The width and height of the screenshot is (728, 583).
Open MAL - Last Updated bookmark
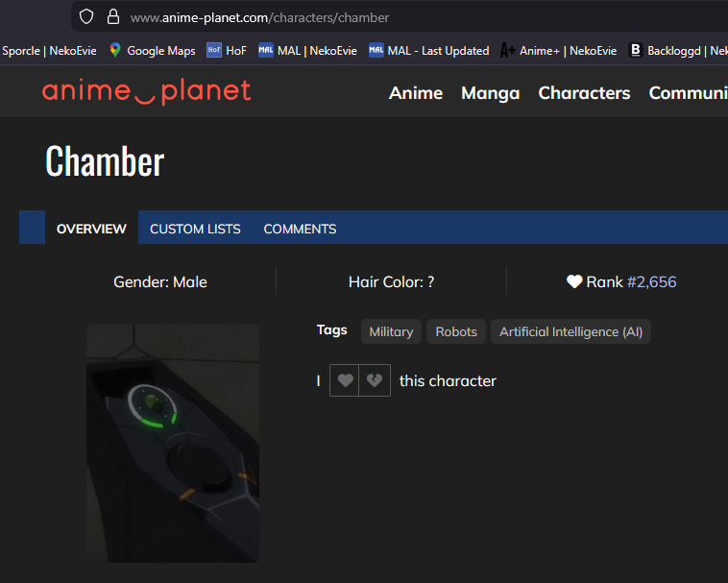428,50
